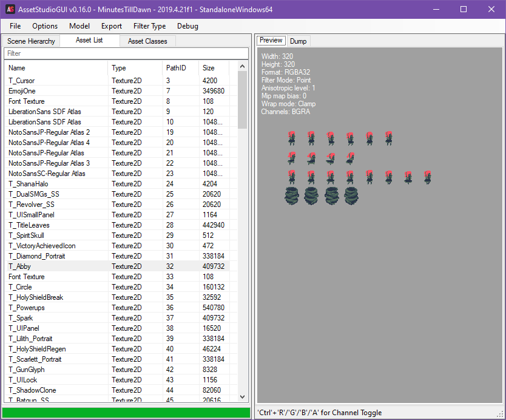Select the T_ShanaHalo asset
This screenshot has height=420, width=506.
pos(117,184)
